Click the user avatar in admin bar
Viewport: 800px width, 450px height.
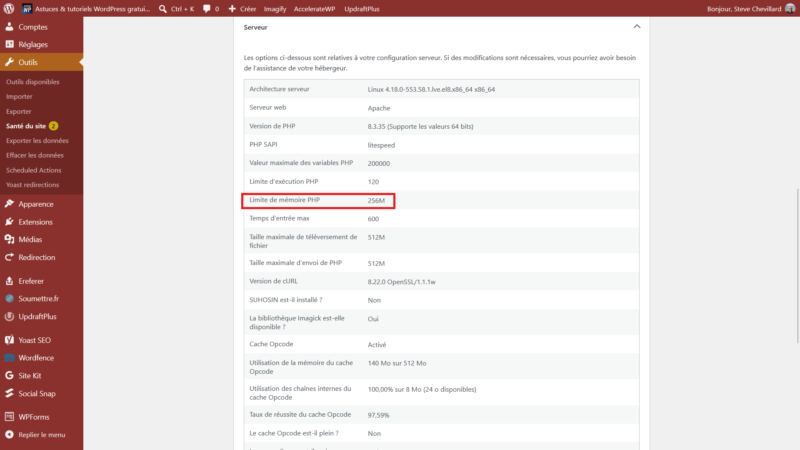click(790, 9)
